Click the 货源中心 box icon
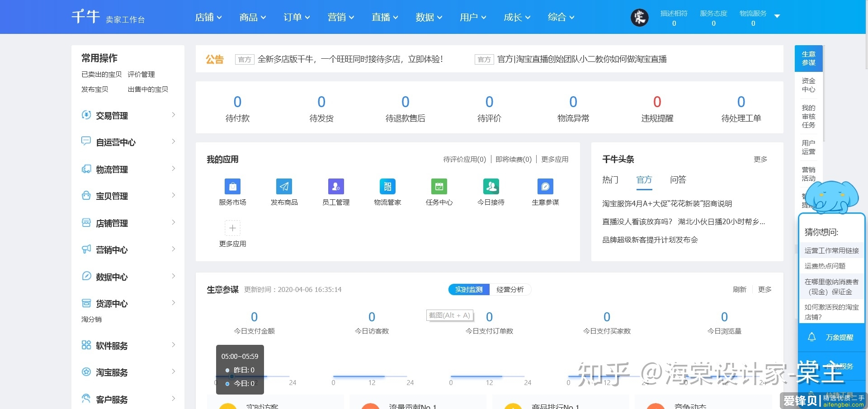 pos(86,303)
